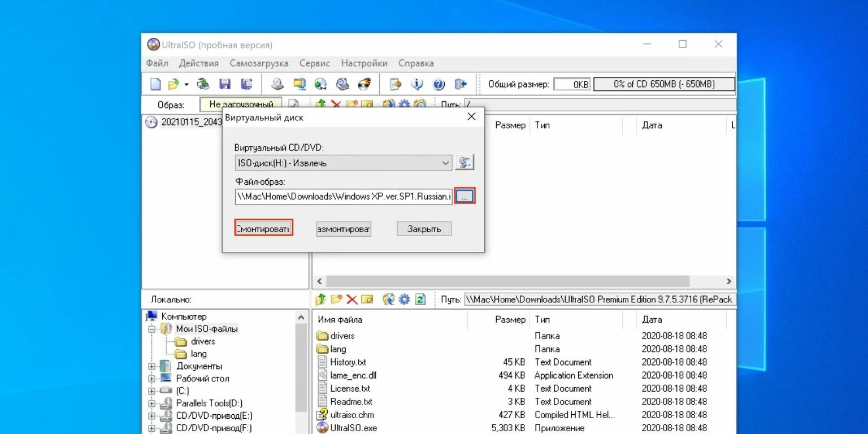The width and height of the screenshot is (868, 434).
Task: Click the green Refresh icon in Локально toolbar
Action: click(420, 300)
